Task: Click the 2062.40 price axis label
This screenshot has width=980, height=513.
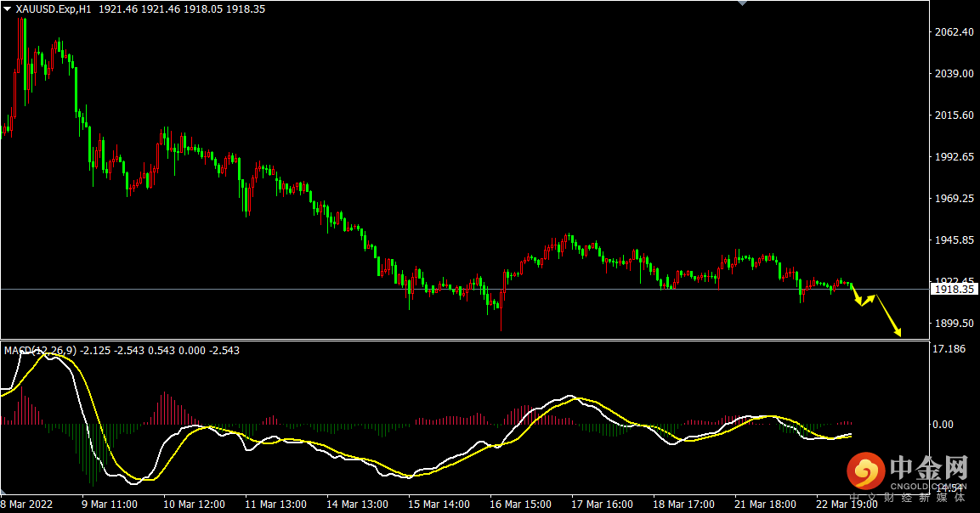Action: (953, 32)
